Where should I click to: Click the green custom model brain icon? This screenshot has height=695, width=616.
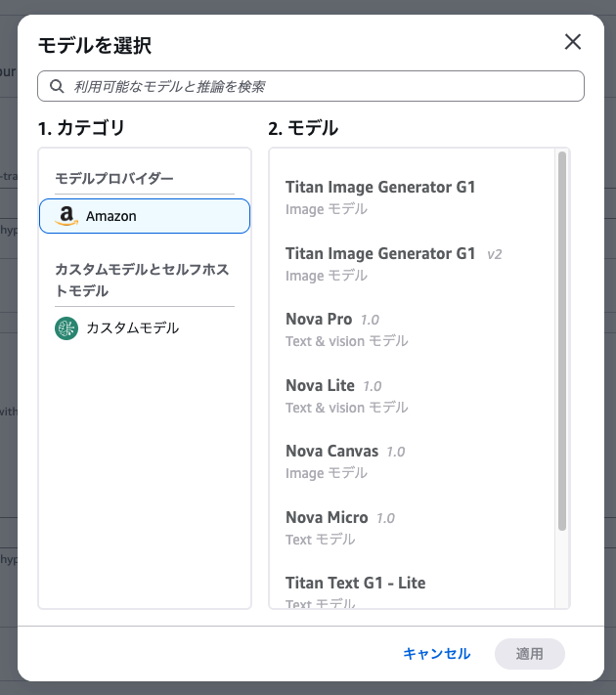pos(66,328)
